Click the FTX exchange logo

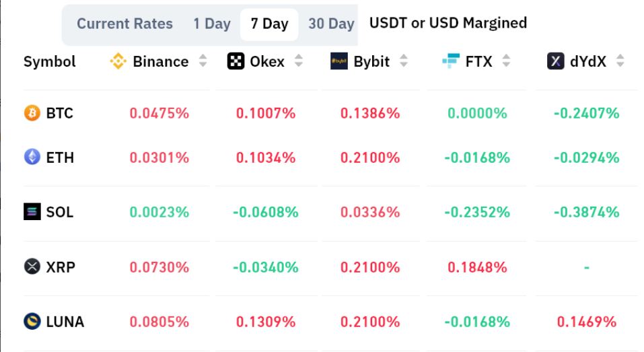[x=450, y=62]
